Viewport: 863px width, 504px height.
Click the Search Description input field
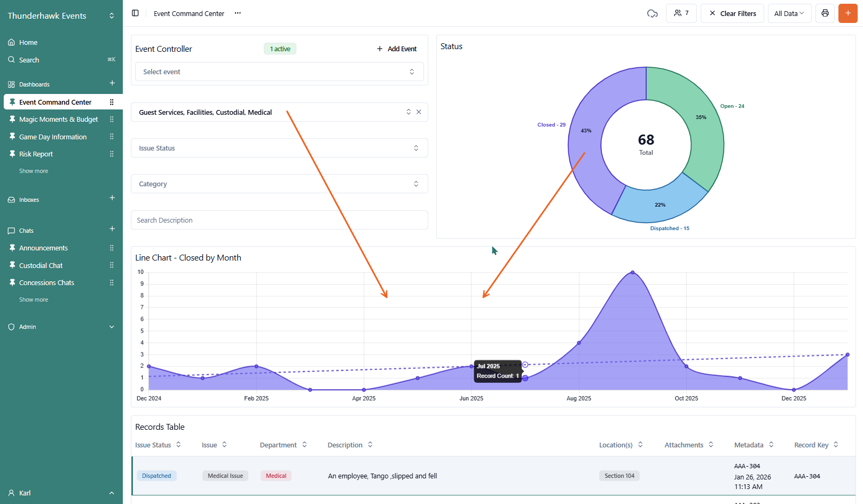tap(279, 220)
